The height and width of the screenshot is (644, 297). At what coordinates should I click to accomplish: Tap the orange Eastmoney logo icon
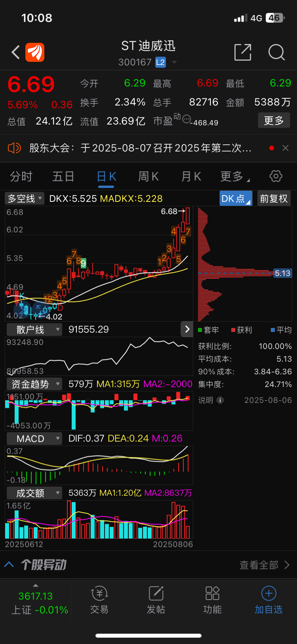click(35, 52)
